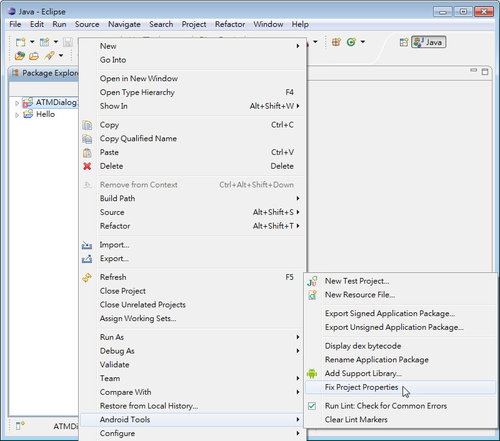Select the ATMDialog project in the tree

point(57,102)
